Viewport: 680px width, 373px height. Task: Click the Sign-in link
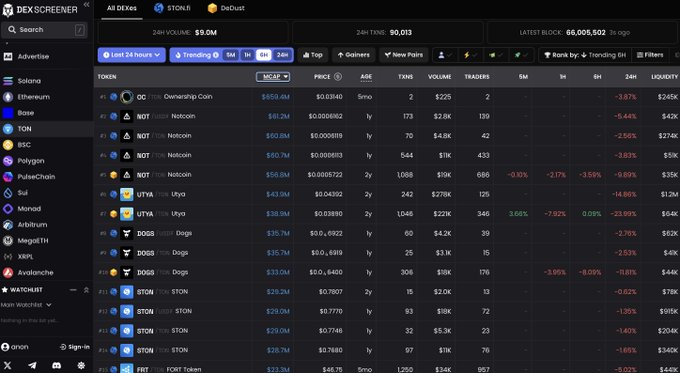pyautogui.click(x=75, y=347)
